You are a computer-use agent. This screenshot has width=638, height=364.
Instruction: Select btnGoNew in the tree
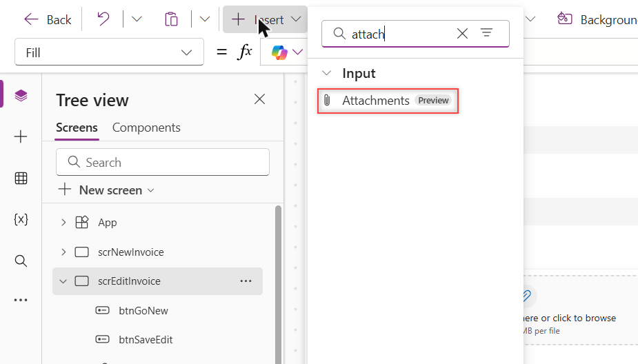pyautogui.click(x=143, y=311)
